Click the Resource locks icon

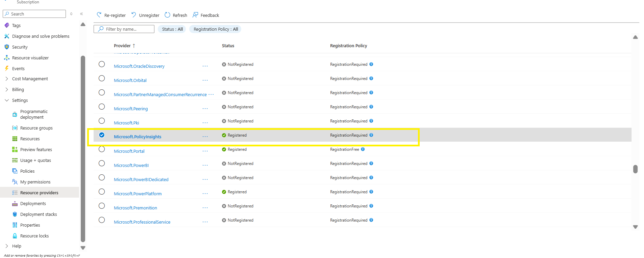[15, 236]
